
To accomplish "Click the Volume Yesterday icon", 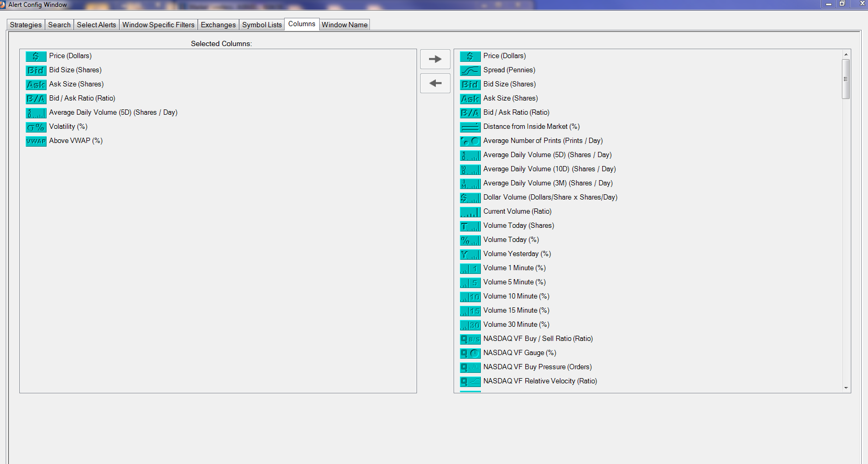I will click(x=470, y=254).
